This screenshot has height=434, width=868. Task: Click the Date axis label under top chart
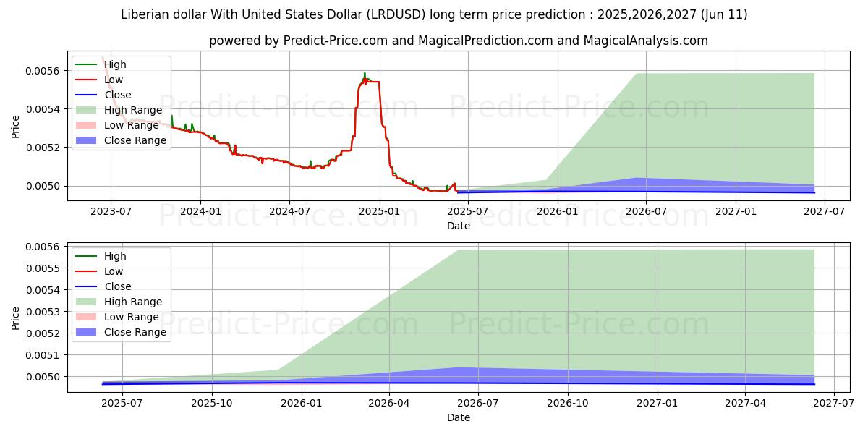(459, 226)
